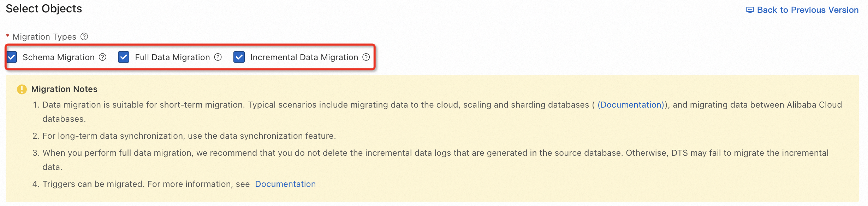868x206 pixels.
Task: Uncheck the Schema Migration checkbox
Action: pos(12,57)
